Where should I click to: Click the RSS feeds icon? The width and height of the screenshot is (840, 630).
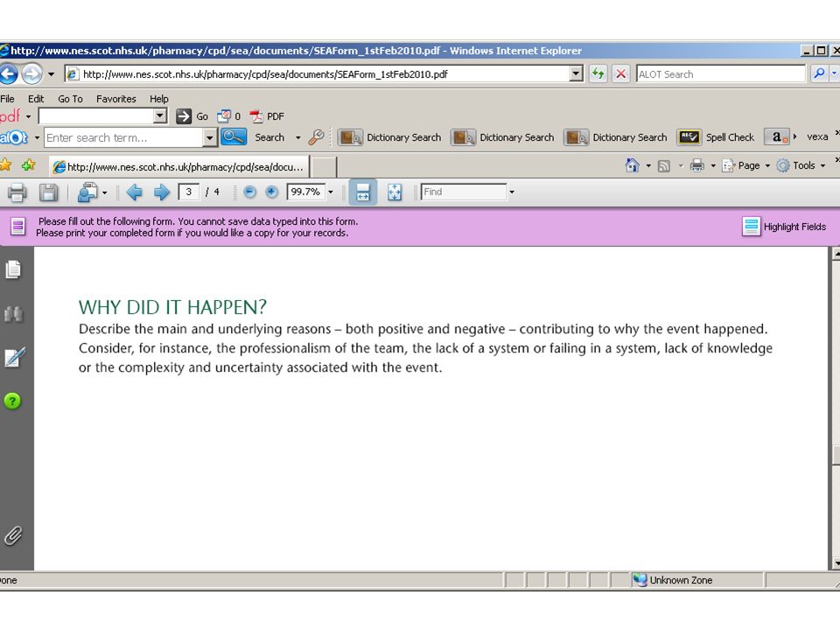[x=664, y=166]
